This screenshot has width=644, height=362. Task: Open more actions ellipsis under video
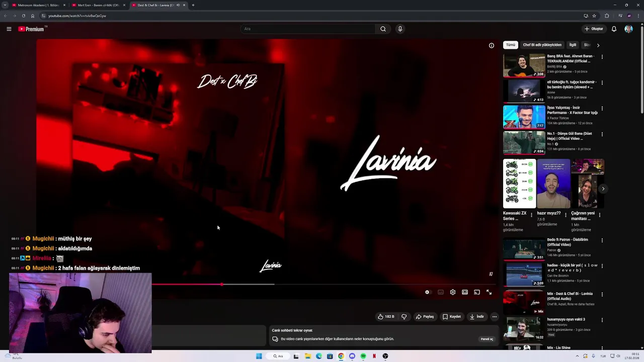point(495,317)
